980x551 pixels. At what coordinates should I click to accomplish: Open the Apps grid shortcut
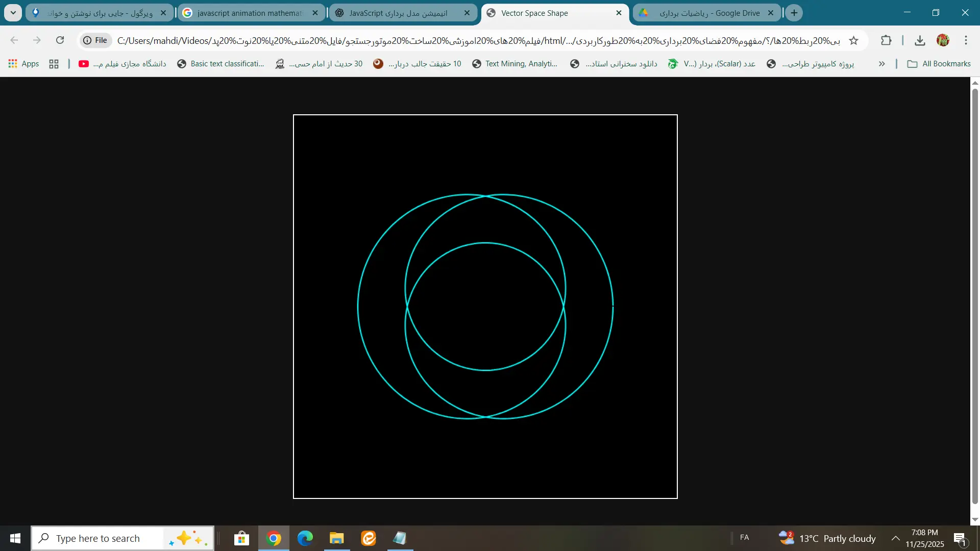point(24,64)
